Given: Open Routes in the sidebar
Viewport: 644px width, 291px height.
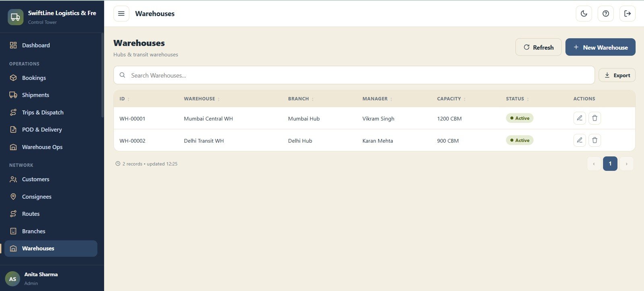Looking at the screenshot, I should coord(51,214).
